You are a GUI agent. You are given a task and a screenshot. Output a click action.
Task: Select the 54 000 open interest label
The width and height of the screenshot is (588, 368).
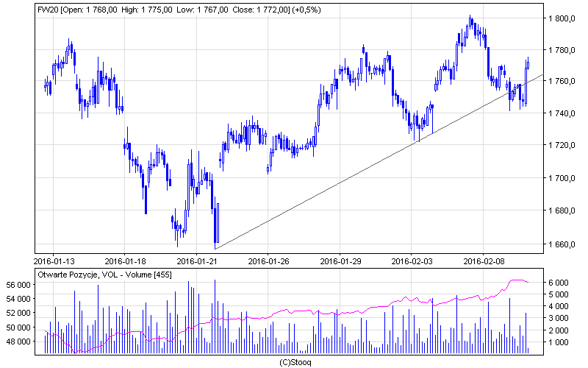[18, 299]
